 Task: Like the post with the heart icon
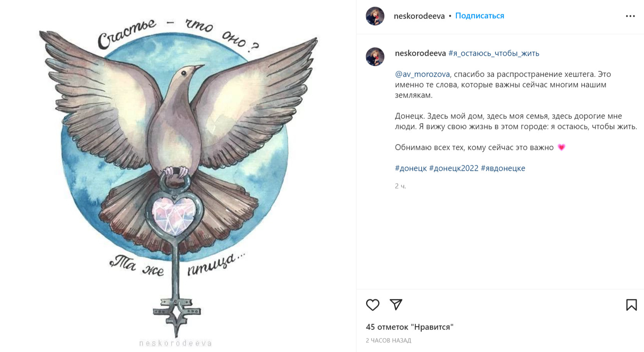pos(372,305)
